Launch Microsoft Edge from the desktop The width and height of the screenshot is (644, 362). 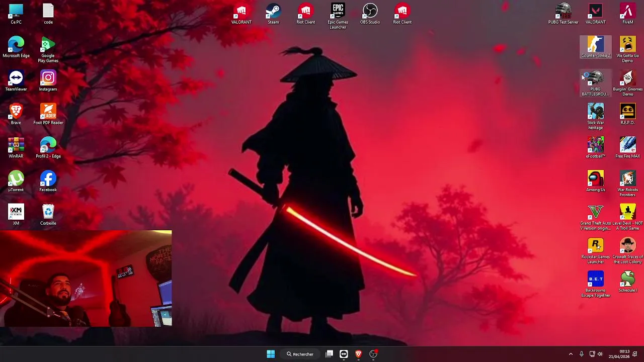pos(16,48)
